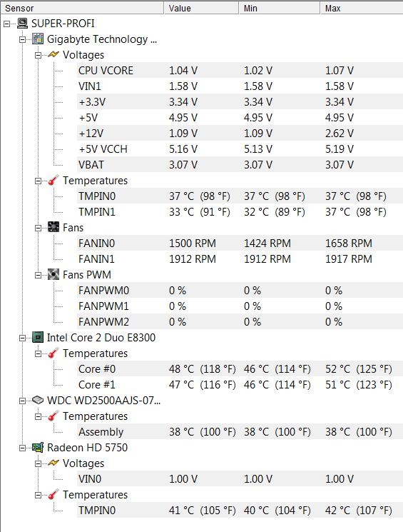Select the Core #0 temperature row

(240, 368)
